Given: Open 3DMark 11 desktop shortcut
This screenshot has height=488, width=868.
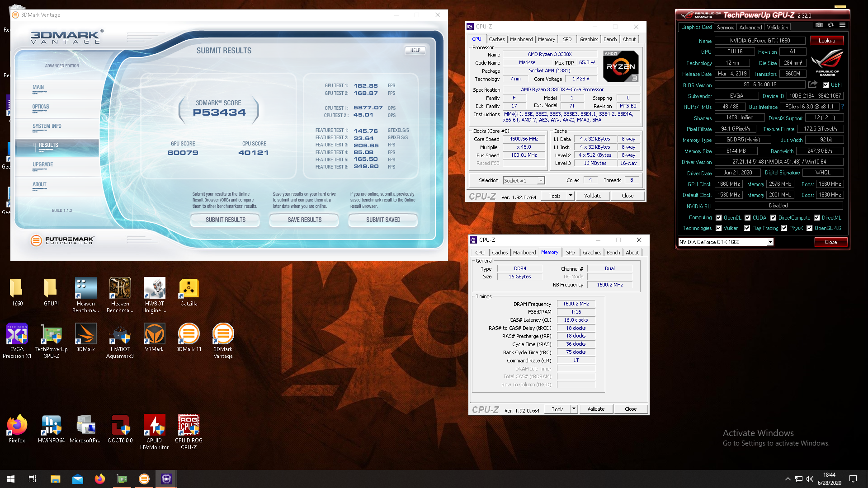Looking at the screenshot, I should (x=189, y=338).
